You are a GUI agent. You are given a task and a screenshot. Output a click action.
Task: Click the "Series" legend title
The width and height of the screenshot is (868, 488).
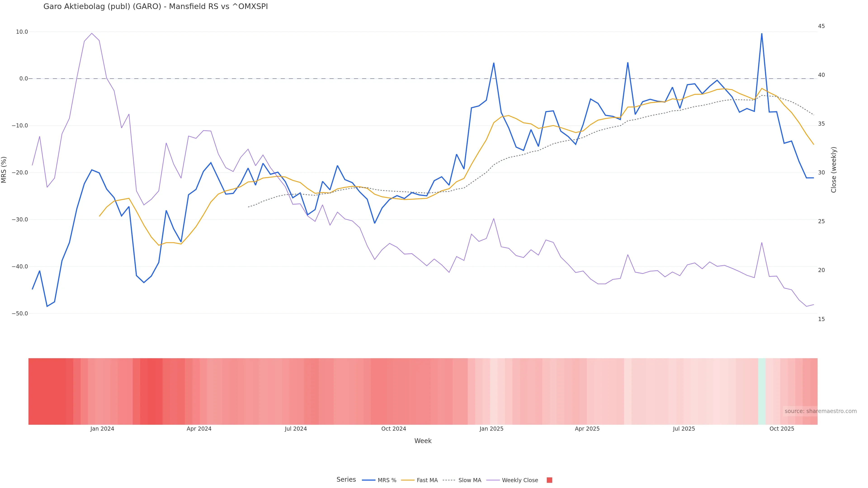(346, 480)
